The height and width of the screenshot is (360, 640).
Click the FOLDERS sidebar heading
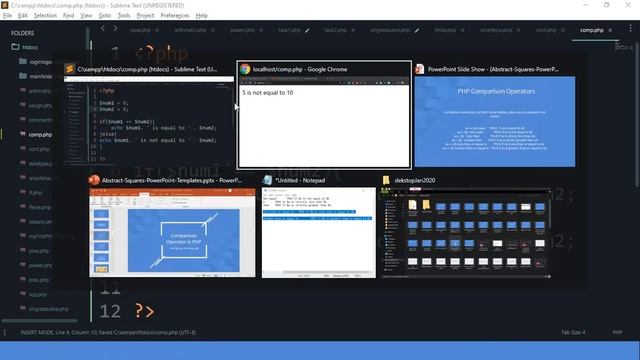tap(22, 33)
